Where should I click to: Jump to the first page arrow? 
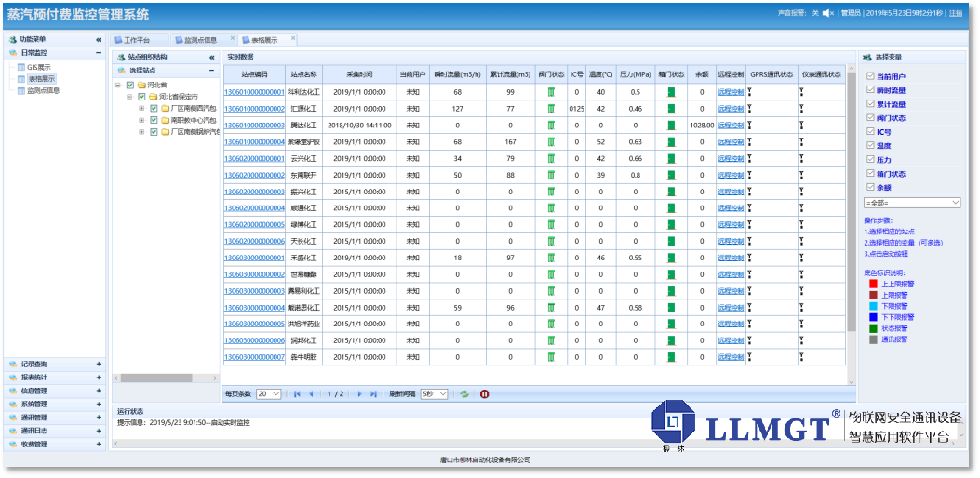[297, 394]
